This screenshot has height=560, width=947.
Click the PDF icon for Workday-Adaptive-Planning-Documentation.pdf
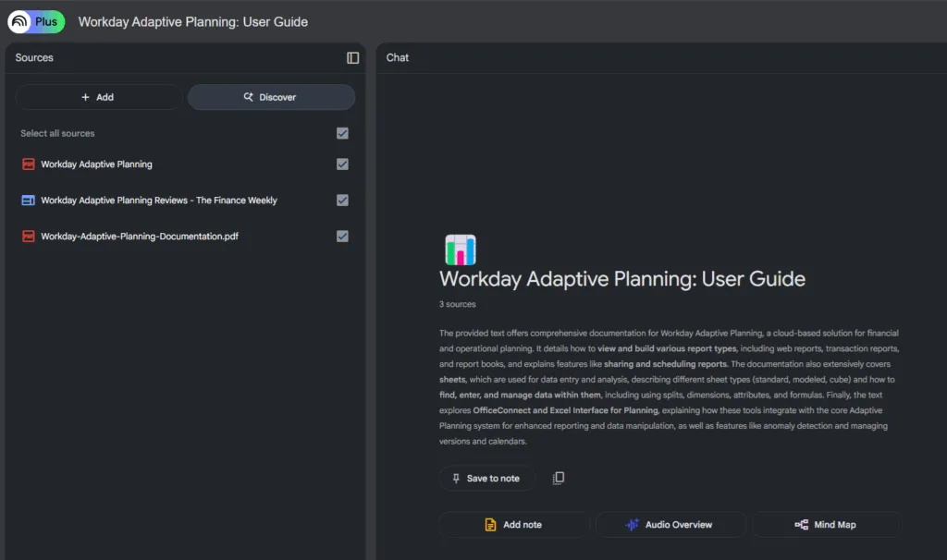click(28, 237)
